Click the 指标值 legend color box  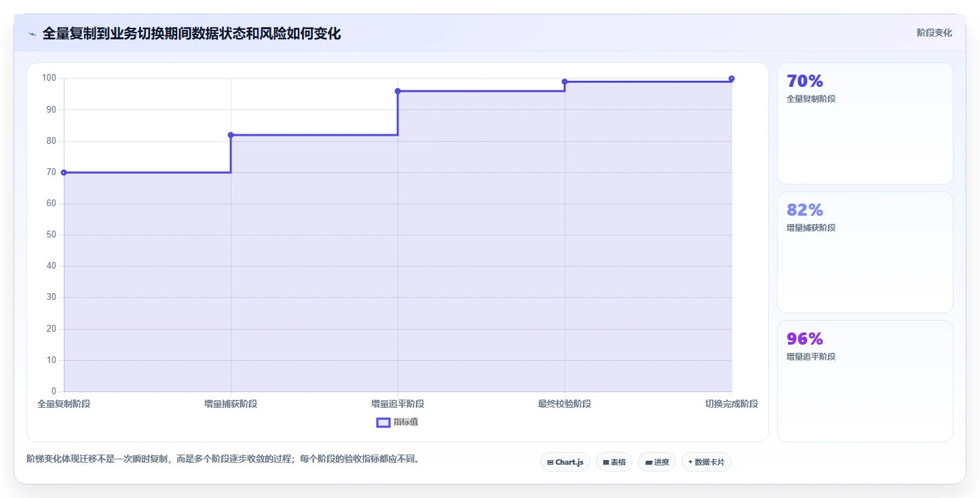tap(383, 423)
